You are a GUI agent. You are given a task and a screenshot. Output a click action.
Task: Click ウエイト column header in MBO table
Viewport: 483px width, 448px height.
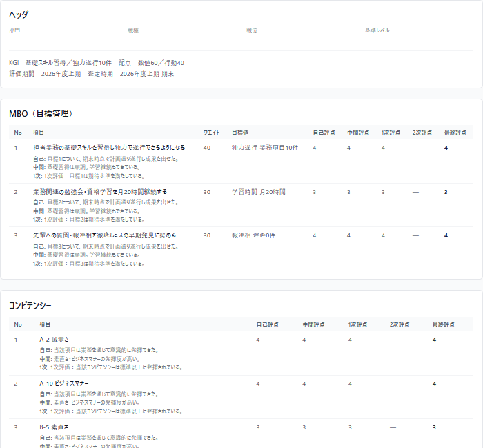tap(212, 133)
